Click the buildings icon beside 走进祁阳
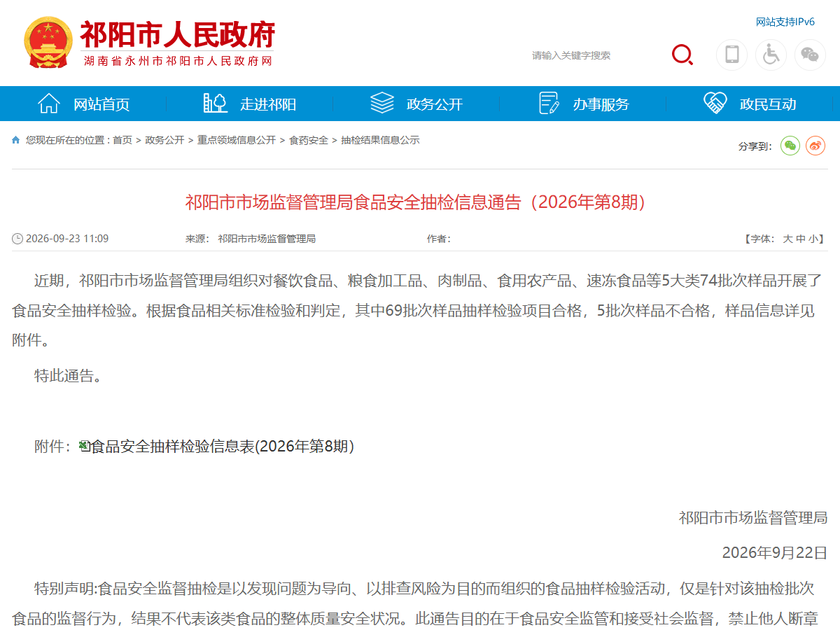The width and height of the screenshot is (840, 630). click(x=216, y=103)
